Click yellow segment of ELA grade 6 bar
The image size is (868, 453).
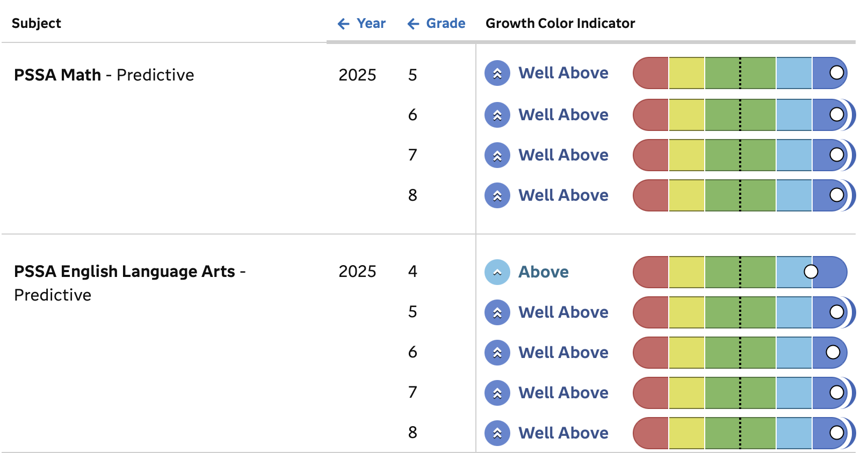click(686, 353)
